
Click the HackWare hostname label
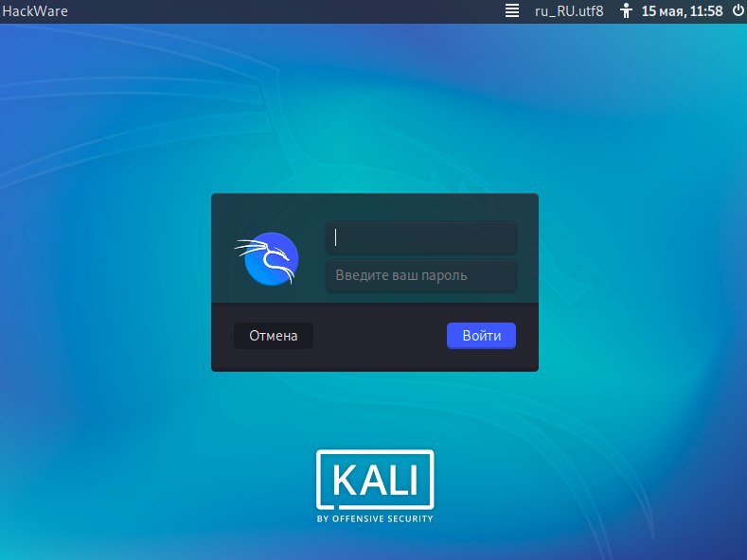coord(35,11)
